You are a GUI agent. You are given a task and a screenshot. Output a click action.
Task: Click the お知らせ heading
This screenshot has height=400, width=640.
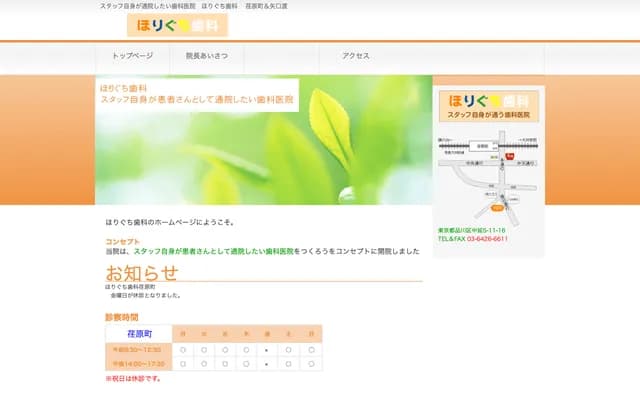point(142,274)
